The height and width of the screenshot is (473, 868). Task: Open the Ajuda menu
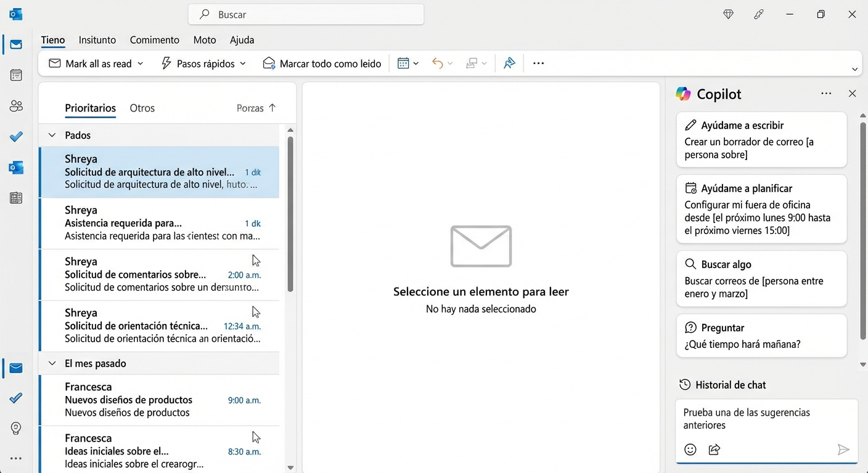point(242,39)
